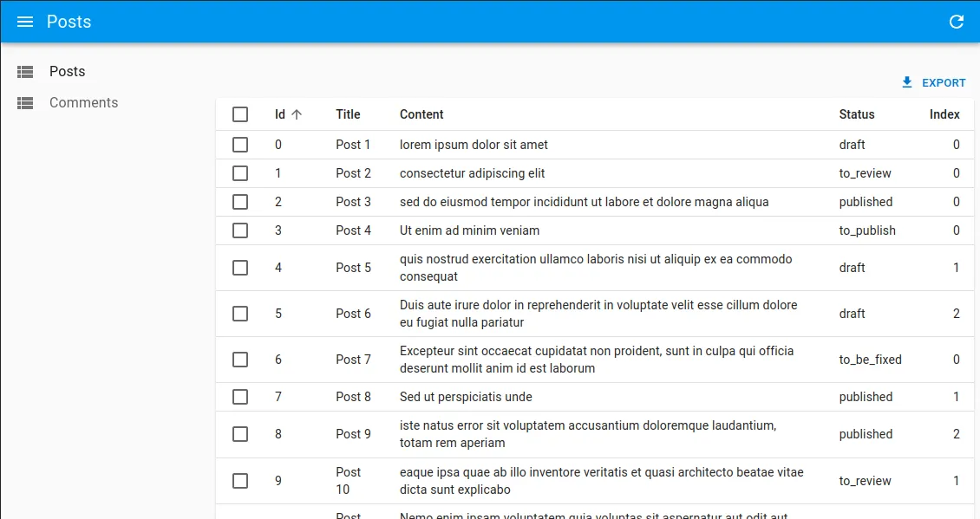Image resolution: width=980 pixels, height=519 pixels.
Task: Tick the checkbox next to Post 8
Action: [240, 397]
